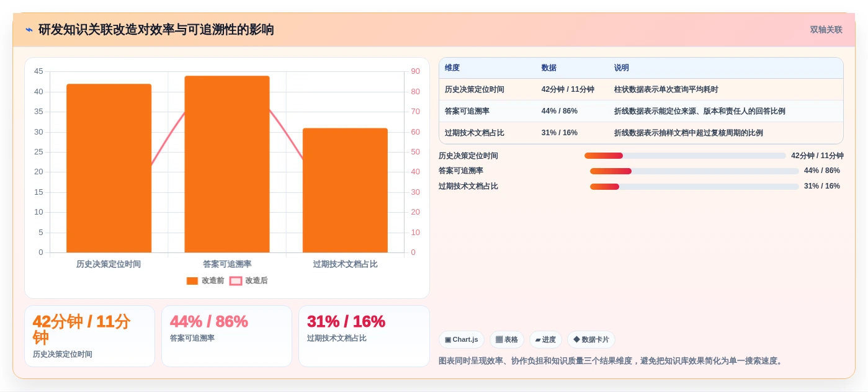
Task: Click the Chart.js tag chip
Action: click(x=462, y=339)
